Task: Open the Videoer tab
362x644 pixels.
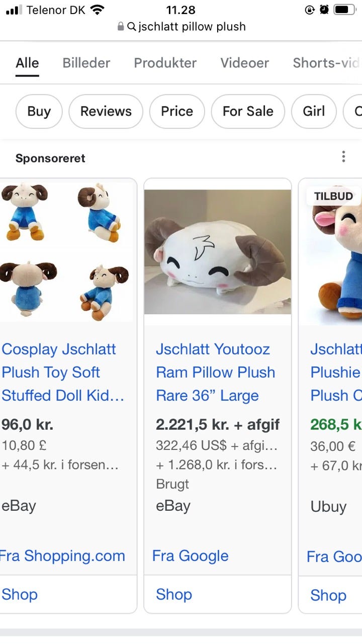Action: 244,63
